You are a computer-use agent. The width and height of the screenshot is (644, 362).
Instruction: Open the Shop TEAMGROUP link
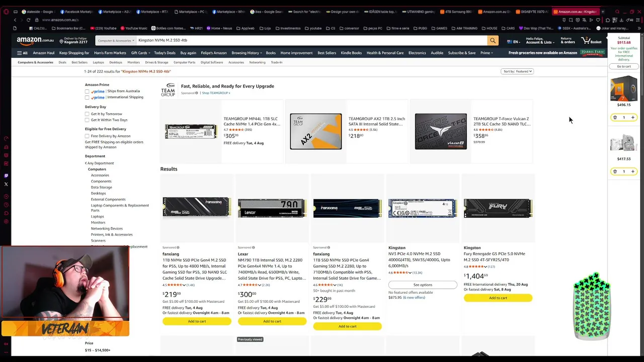(x=216, y=93)
